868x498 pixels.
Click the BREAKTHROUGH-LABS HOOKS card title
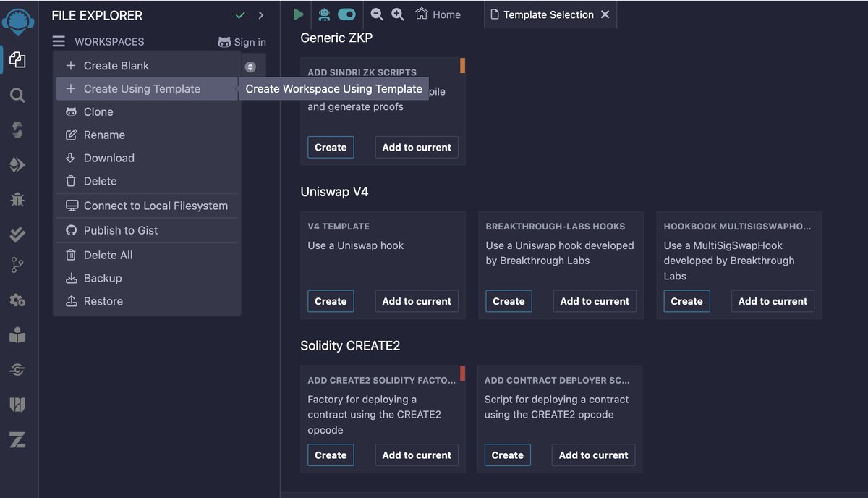tap(556, 227)
